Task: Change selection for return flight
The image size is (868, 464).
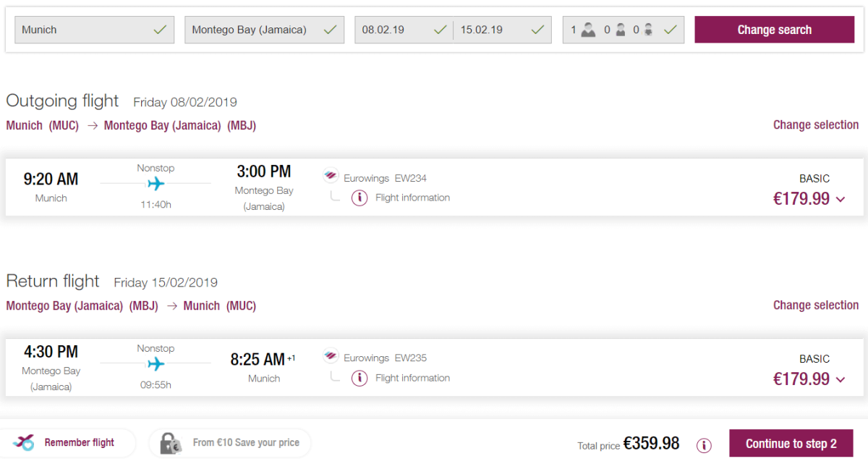Action: point(815,305)
